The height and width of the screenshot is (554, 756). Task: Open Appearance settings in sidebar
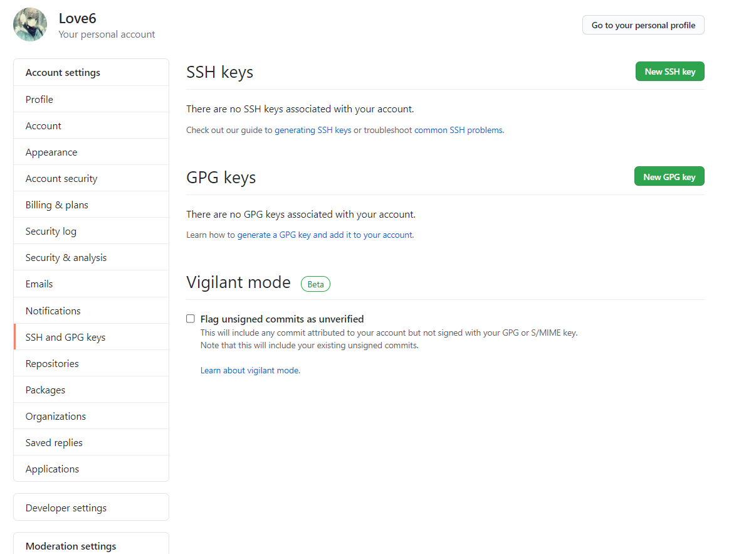(x=91, y=152)
